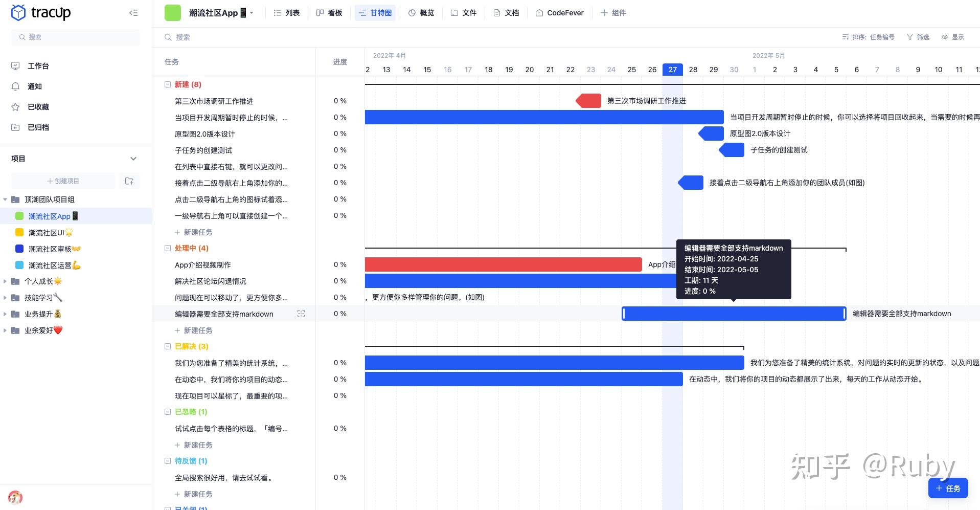
Task: Collapse the 顶潮团队项目组 folder
Action: click(x=5, y=199)
